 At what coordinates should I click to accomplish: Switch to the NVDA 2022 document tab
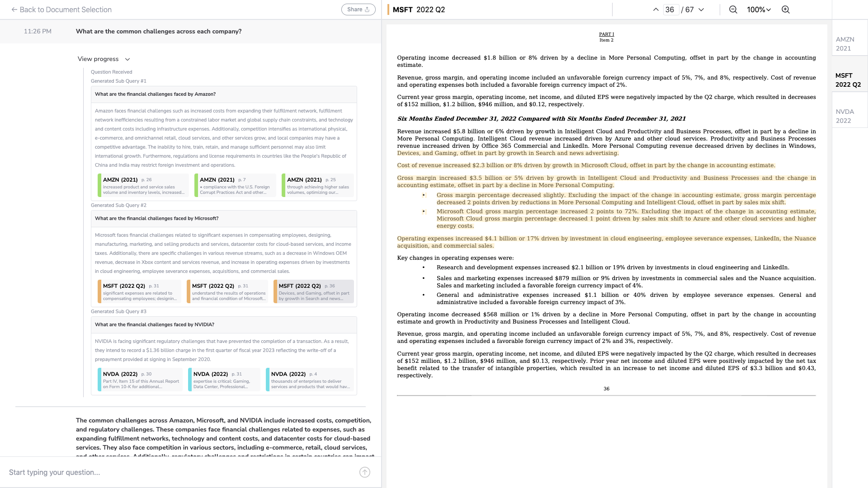click(849, 116)
